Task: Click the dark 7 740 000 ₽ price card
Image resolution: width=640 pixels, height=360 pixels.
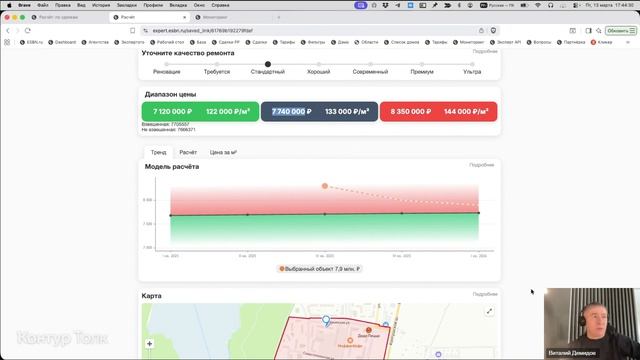Action: [319, 111]
